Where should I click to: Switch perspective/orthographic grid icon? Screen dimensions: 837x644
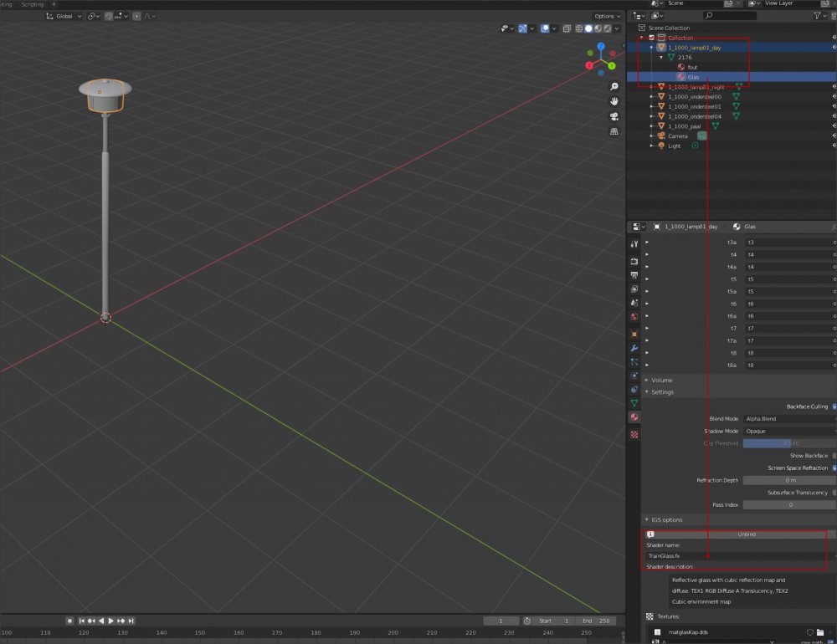click(x=614, y=131)
